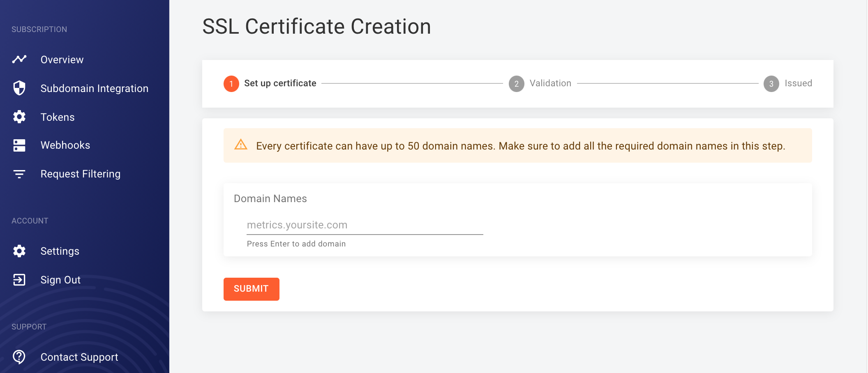The height and width of the screenshot is (373, 868).
Task: Open the Overview page
Action: (x=62, y=60)
